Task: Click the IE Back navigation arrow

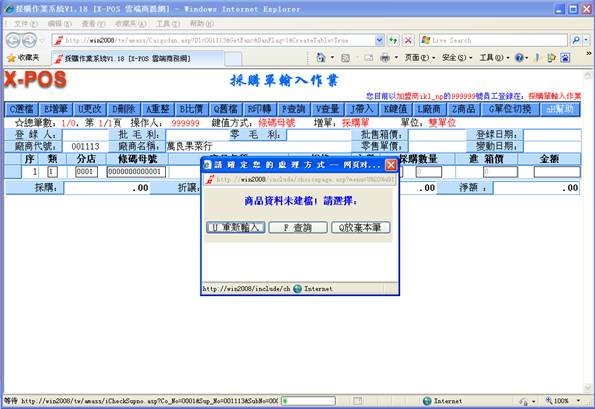Action: (13, 40)
